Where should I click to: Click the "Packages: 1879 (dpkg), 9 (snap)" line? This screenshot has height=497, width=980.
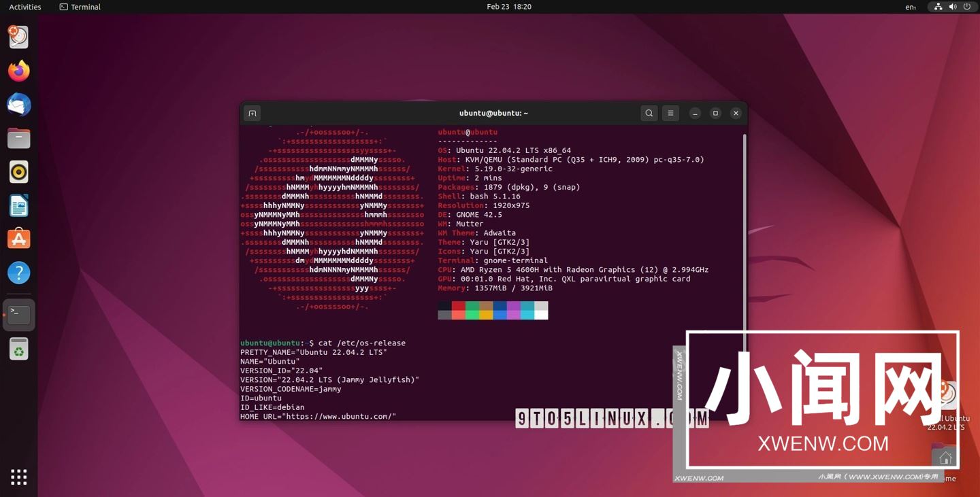[509, 187]
